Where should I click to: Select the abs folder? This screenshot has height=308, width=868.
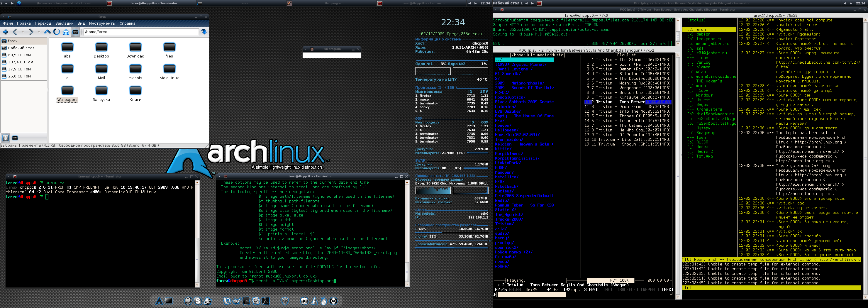point(67,50)
